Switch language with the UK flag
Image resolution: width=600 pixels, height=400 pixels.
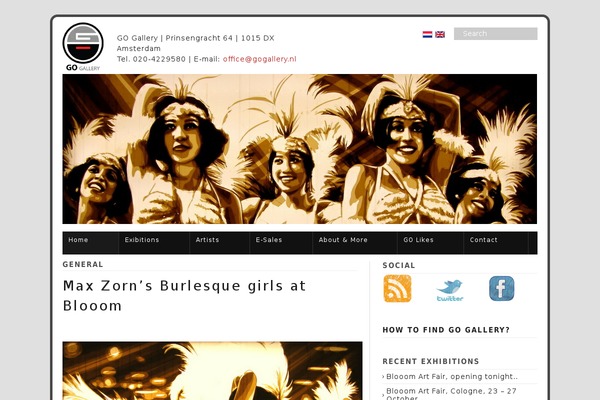440,34
